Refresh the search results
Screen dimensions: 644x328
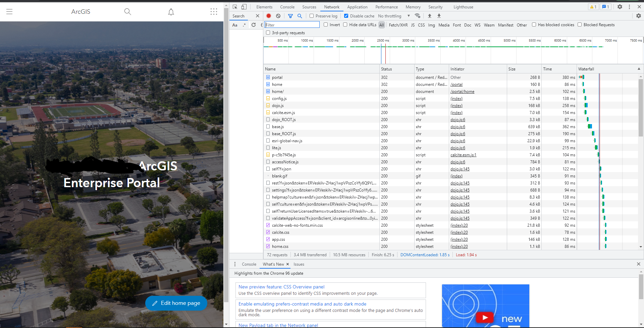[x=254, y=25]
